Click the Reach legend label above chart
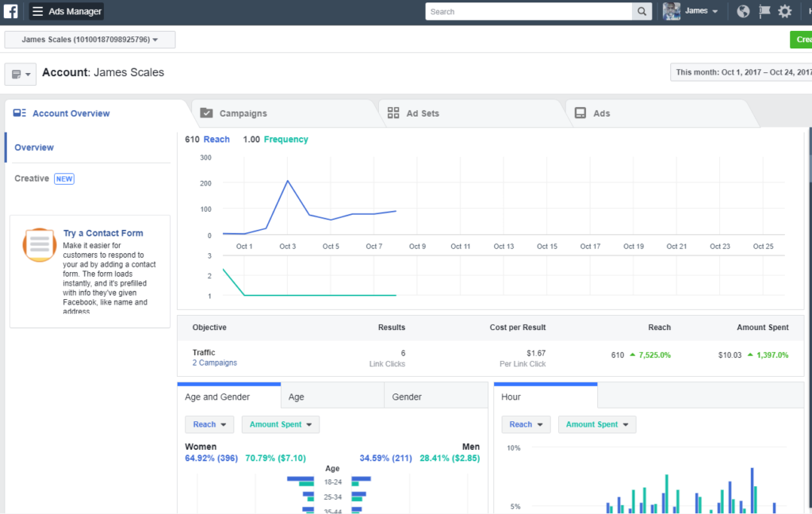Viewport: 812px width, 514px height. (216, 140)
